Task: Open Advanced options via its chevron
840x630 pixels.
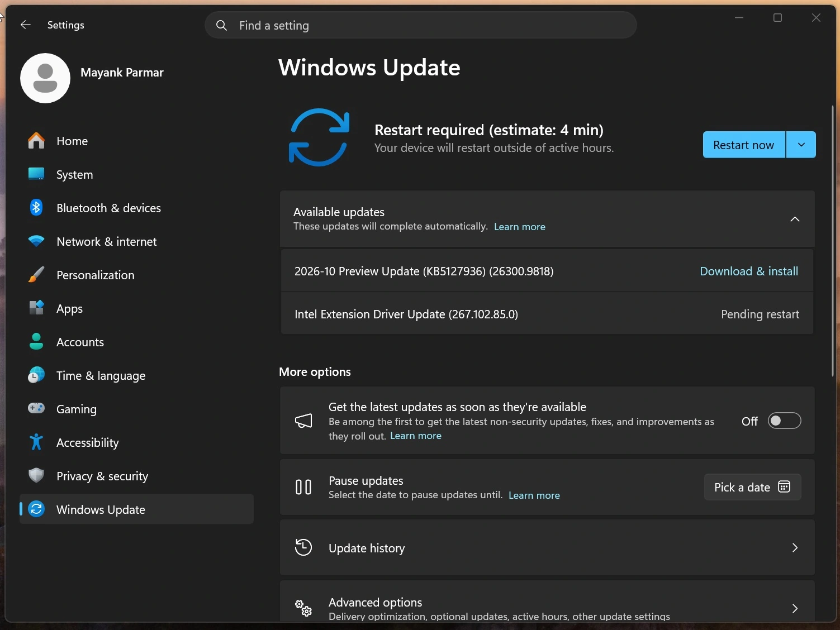Action: (795, 608)
